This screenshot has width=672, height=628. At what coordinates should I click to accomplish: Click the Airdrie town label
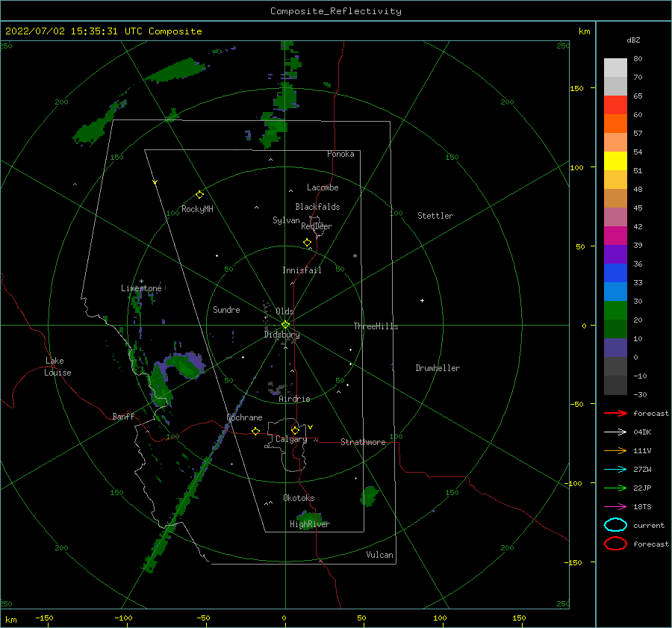click(294, 399)
